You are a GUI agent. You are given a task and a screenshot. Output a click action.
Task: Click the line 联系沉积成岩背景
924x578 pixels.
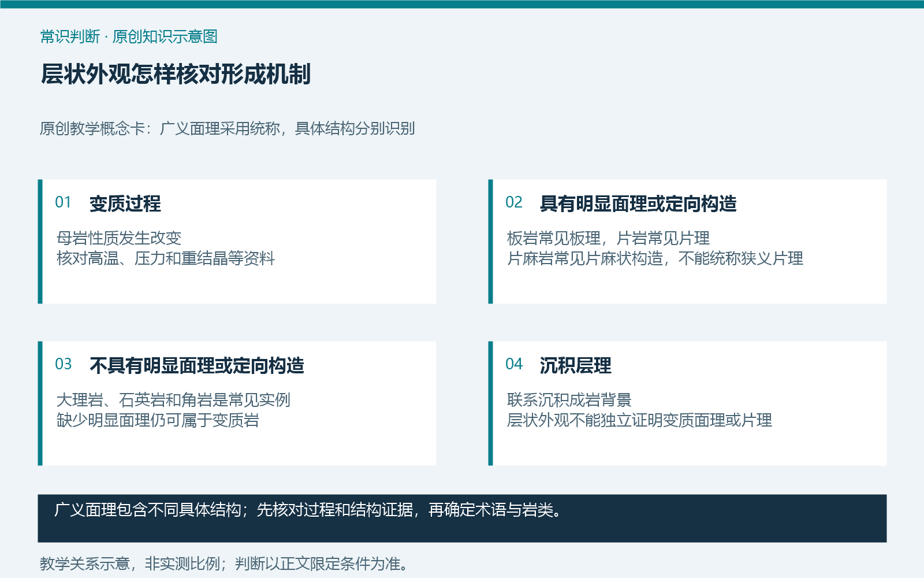click(569, 400)
